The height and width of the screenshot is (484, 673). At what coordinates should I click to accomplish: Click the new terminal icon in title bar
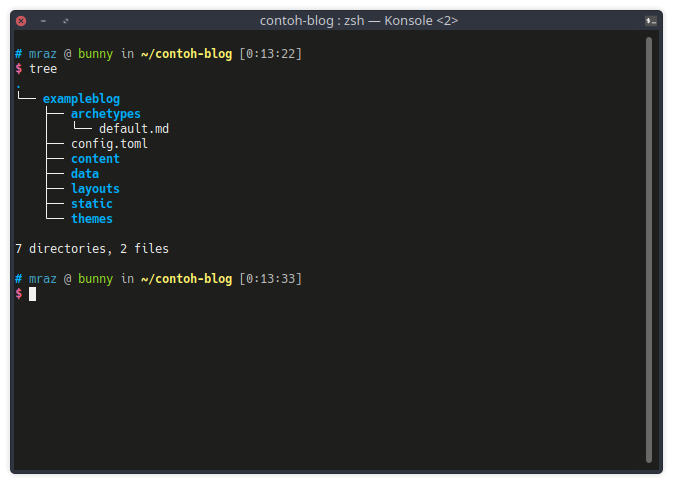pyautogui.click(x=651, y=21)
